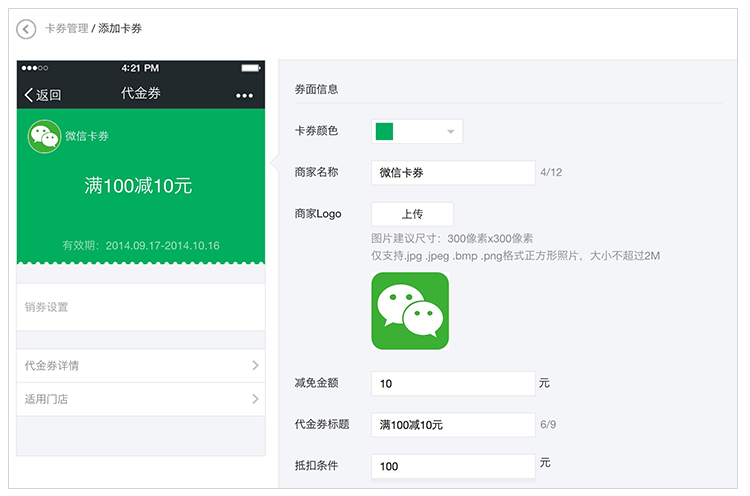Click the signal dots in phone status bar

(x=34, y=68)
